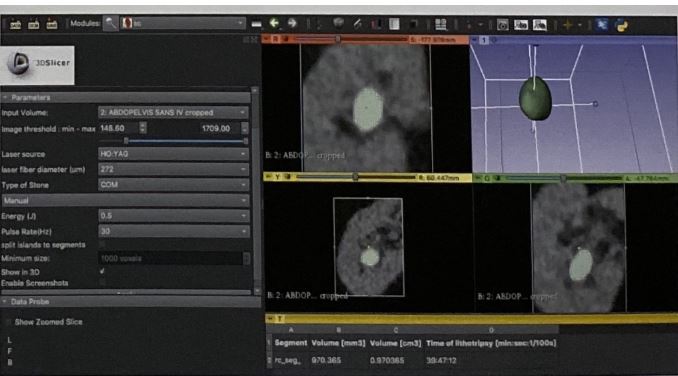This screenshot has width=678, height=376.
Task: Click the threshold minimum field 148.60
Action: (118, 128)
